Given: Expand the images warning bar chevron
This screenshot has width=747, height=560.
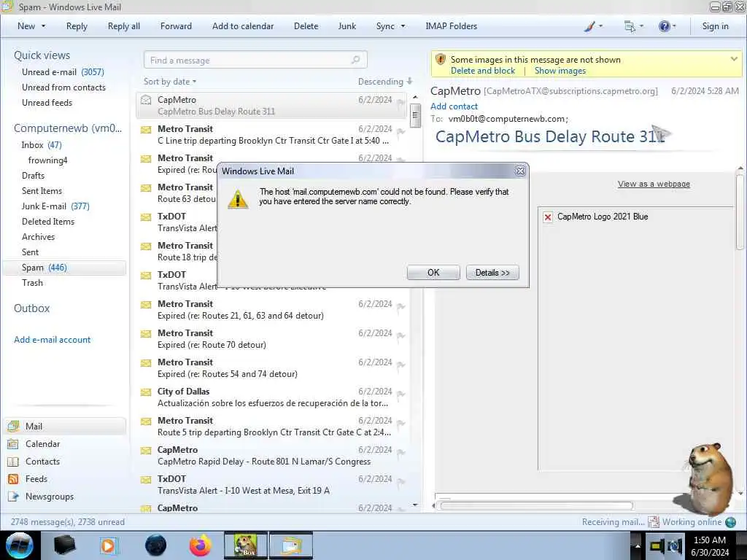Looking at the screenshot, I should click(734, 59).
